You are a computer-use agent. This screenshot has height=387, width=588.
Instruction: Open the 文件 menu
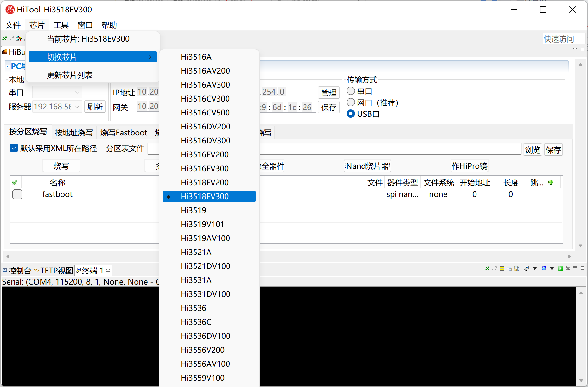coord(13,25)
